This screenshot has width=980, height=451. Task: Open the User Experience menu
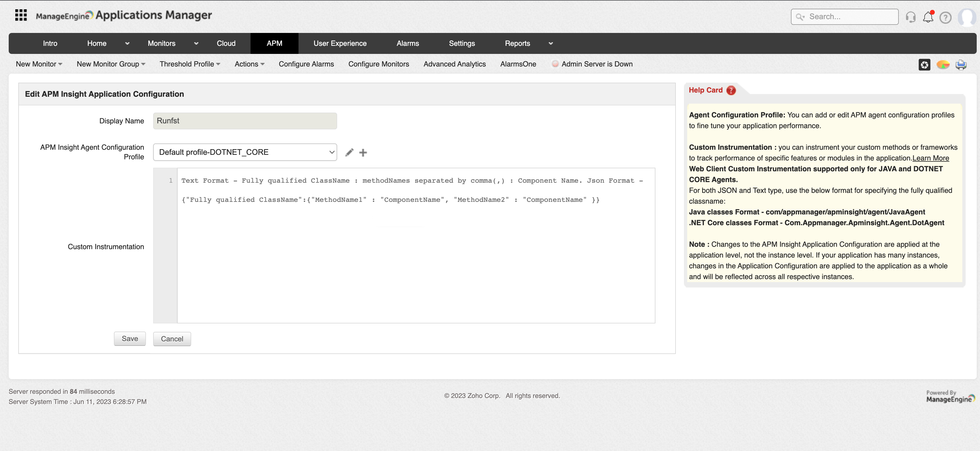pos(340,43)
